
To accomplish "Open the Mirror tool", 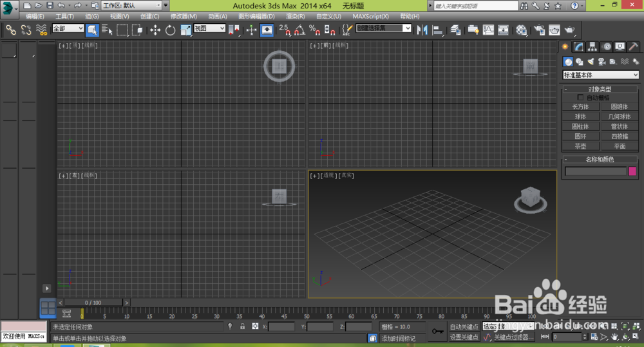I will pyautogui.click(x=422, y=30).
